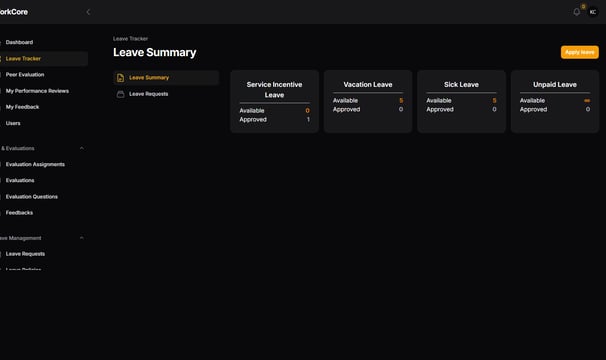Click the Approved value in Unpaid Leave
606x360 pixels.
[x=588, y=109]
